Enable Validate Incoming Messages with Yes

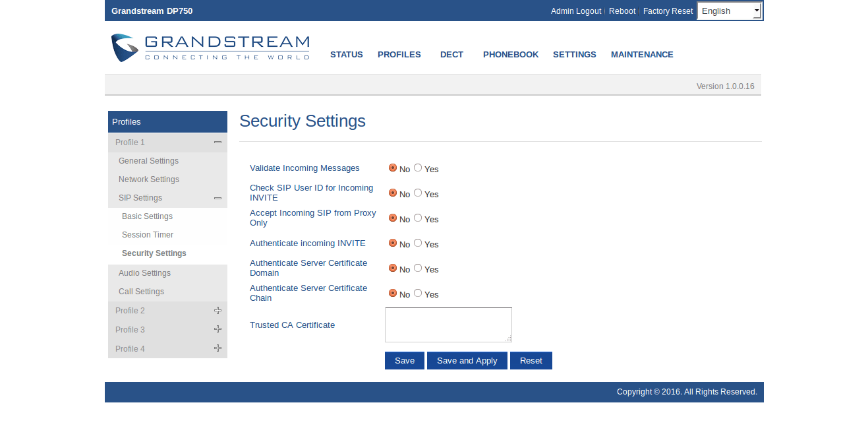(418, 168)
